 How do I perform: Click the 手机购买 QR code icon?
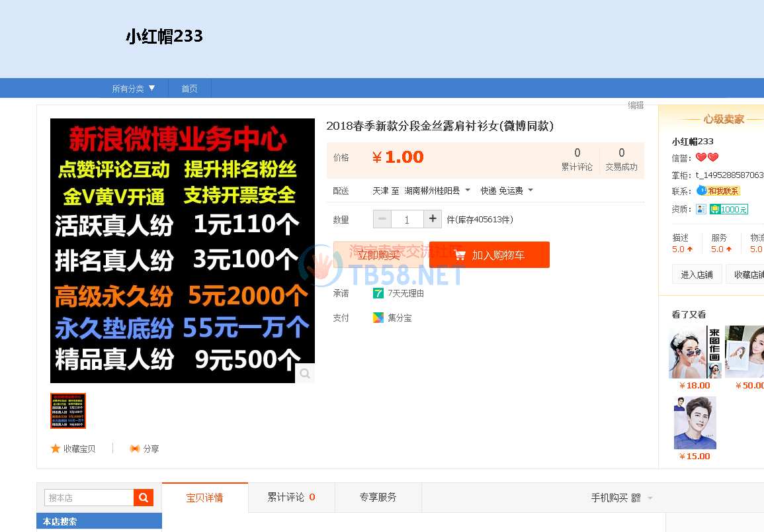coord(636,498)
